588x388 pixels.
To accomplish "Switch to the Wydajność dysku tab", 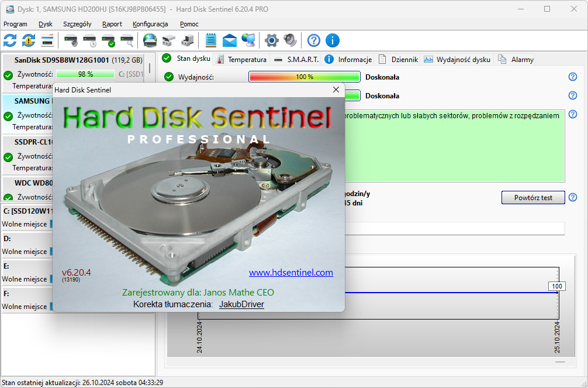I will (x=457, y=59).
